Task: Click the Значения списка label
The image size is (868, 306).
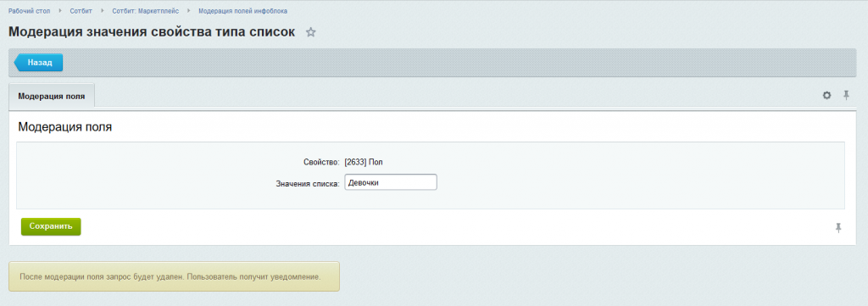Action: pyautogui.click(x=307, y=184)
